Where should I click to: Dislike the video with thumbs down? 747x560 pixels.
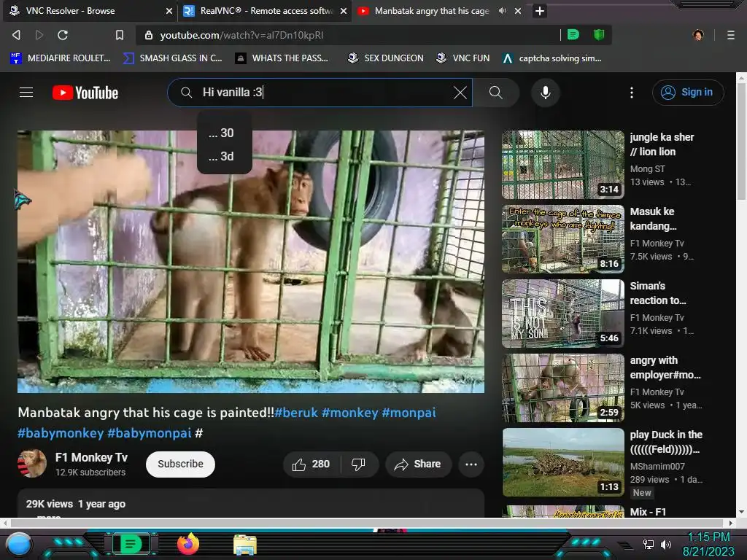coord(359,464)
